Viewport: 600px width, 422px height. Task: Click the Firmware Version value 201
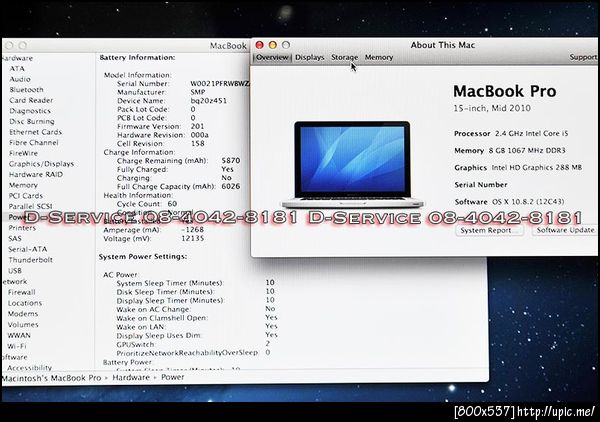[x=197, y=127]
